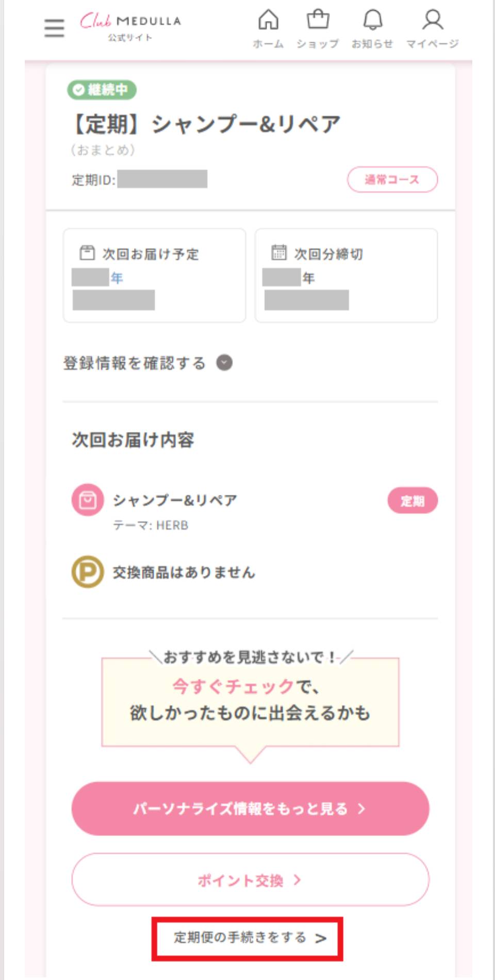The height and width of the screenshot is (980, 495).
Task: Open the 通常コース label button
Action: 391,180
